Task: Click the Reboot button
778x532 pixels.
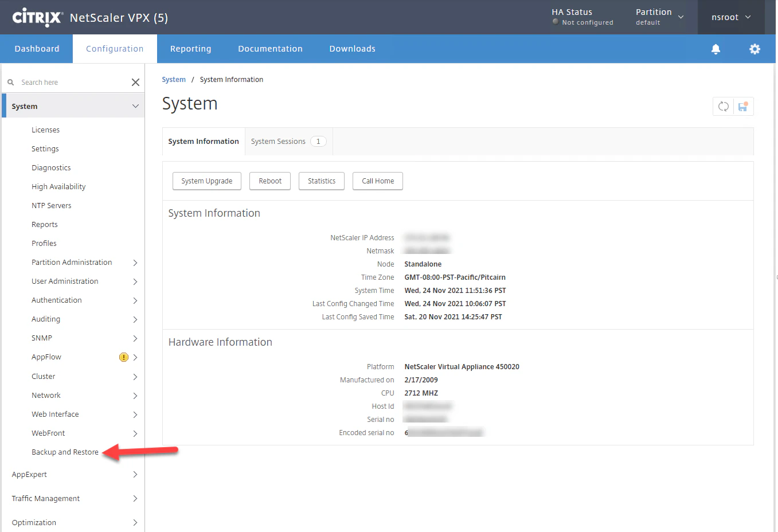Action: tap(269, 181)
